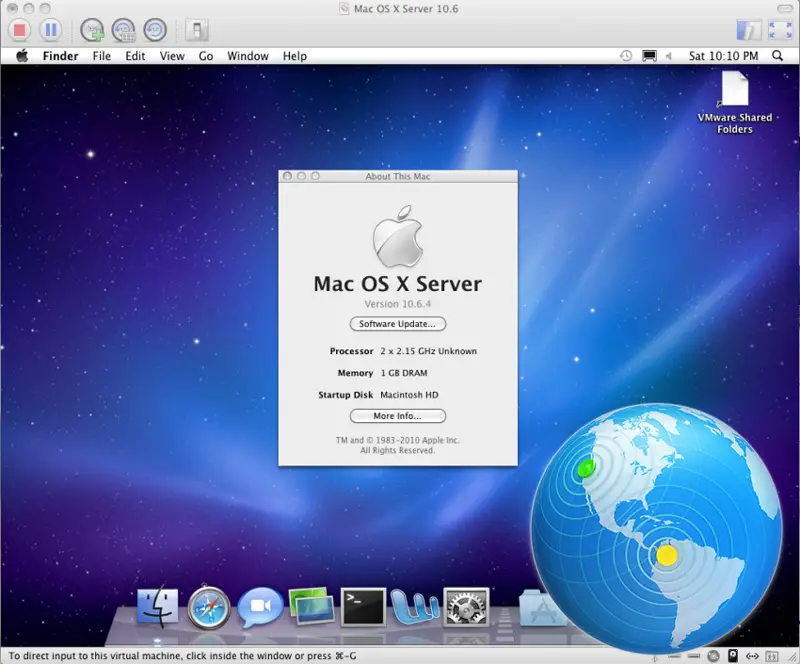This screenshot has width=800, height=664.
Task: Open System Preferences in the dock
Action: pos(465,607)
